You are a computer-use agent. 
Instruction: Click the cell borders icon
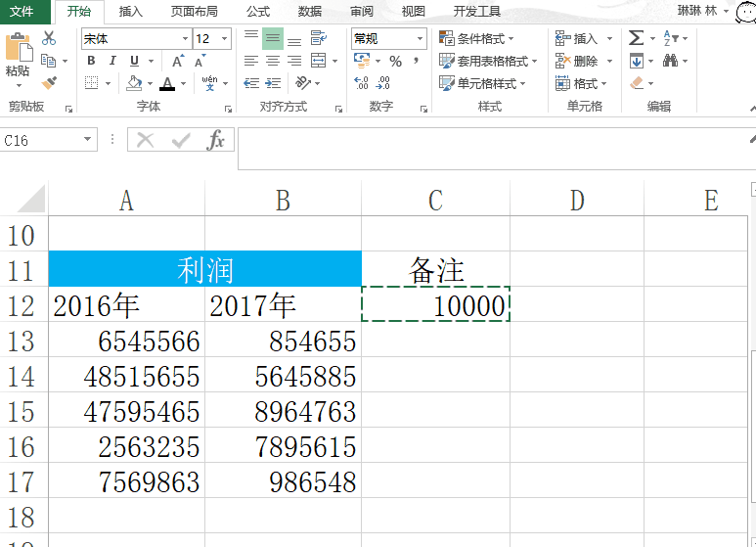[x=92, y=83]
